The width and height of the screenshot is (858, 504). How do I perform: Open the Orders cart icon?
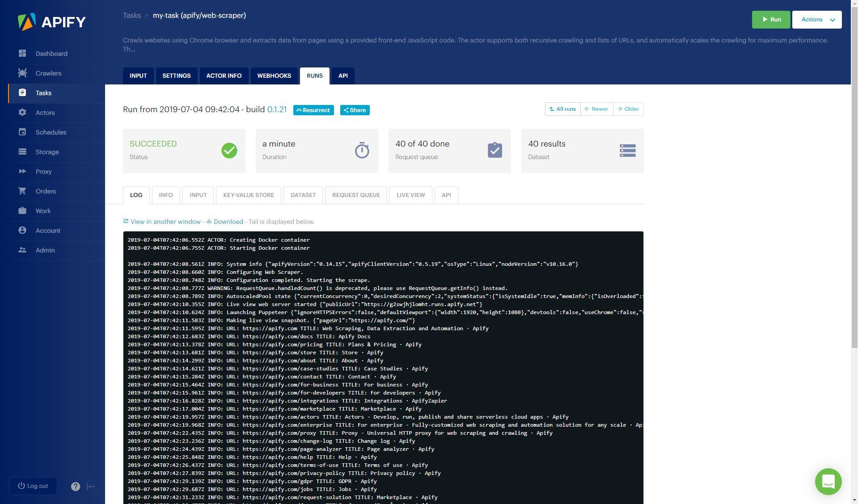22,191
